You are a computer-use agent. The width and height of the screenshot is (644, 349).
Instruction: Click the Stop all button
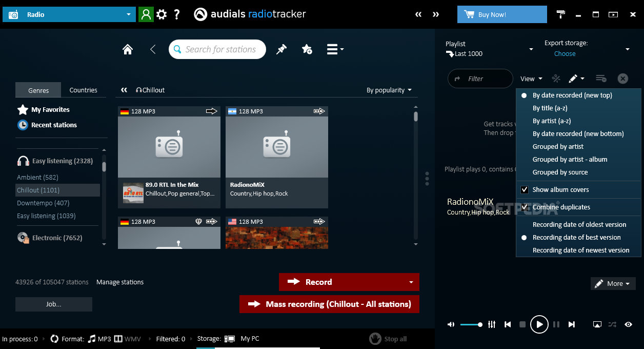[388, 339]
